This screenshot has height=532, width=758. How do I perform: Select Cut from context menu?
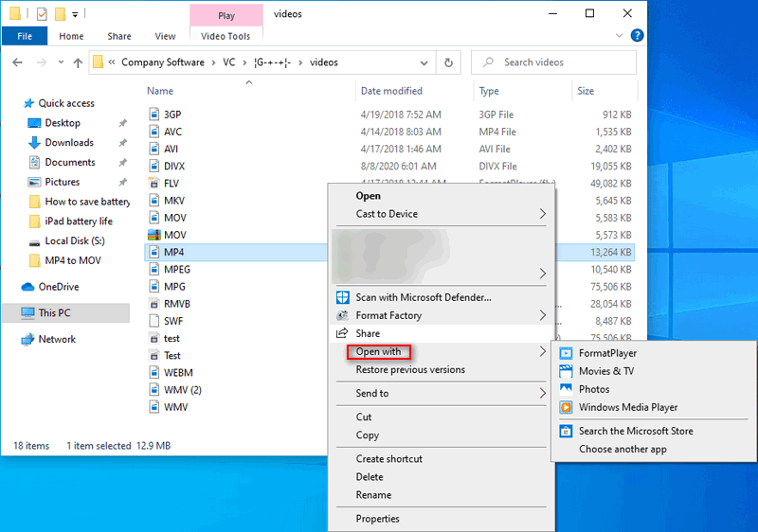click(x=364, y=417)
